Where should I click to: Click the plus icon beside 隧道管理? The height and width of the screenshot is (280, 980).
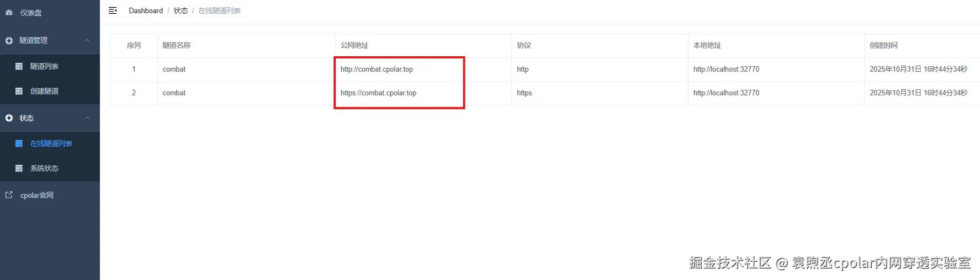click(x=9, y=41)
